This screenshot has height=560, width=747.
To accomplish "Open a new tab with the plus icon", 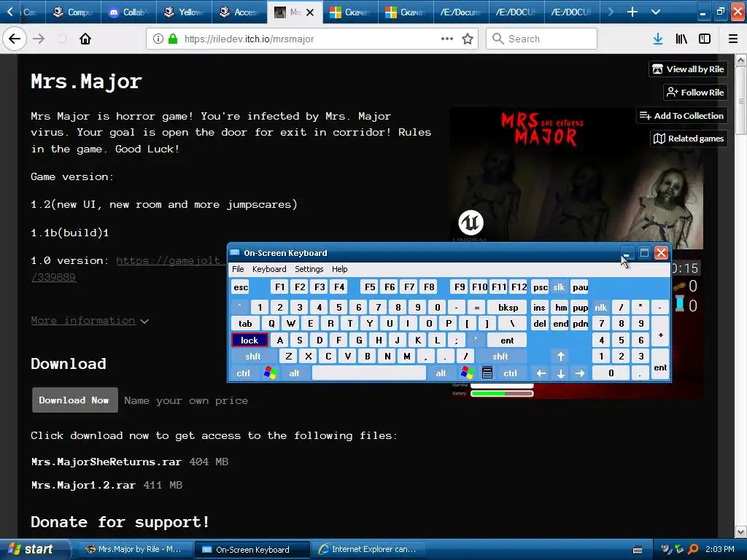I will pos(632,12).
